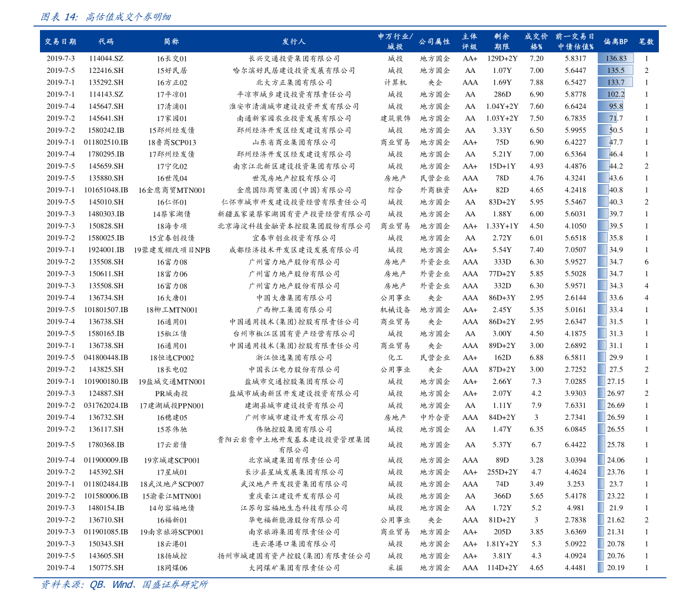Click bond name '19京城建SCP001'
Image resolution: width=700 pixels, height=602 pixels.
pyautogui.click(x=172, y=460)
